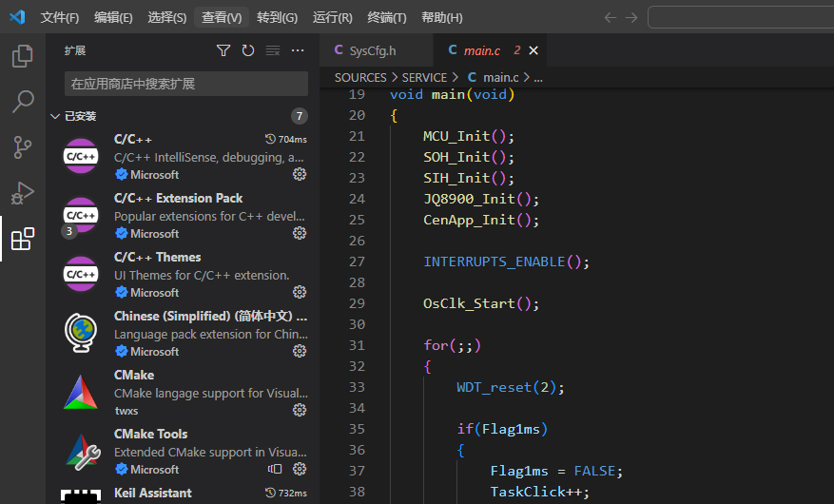Open the Run and Debug view

[23, 193]
